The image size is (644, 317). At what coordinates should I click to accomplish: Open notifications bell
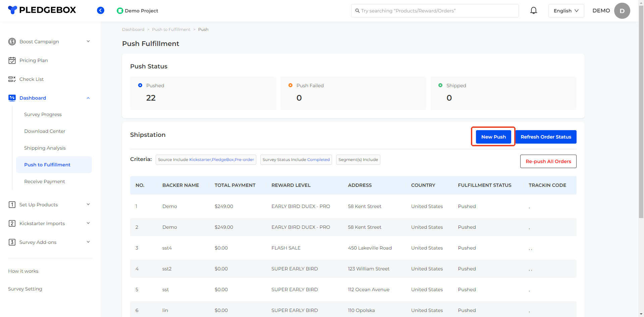pos(534,10)
